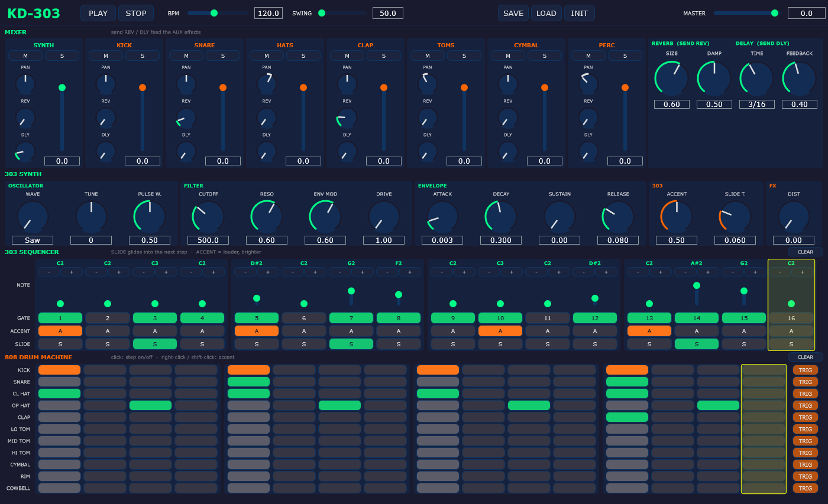This screenshot has height=504, width=828.
Task: Raise step 1 note with plus button
Action: point(72,272)
